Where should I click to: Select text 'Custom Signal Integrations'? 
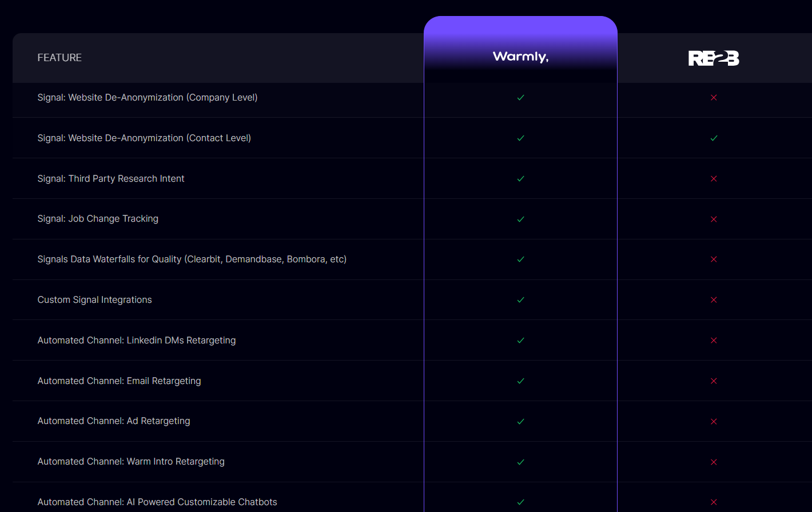tap(95, 300)
